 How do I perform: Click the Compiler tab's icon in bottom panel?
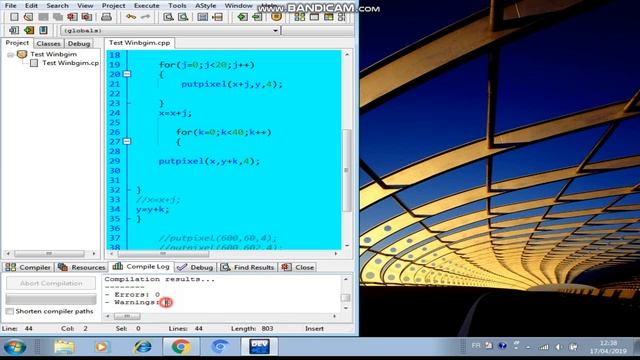11,267
